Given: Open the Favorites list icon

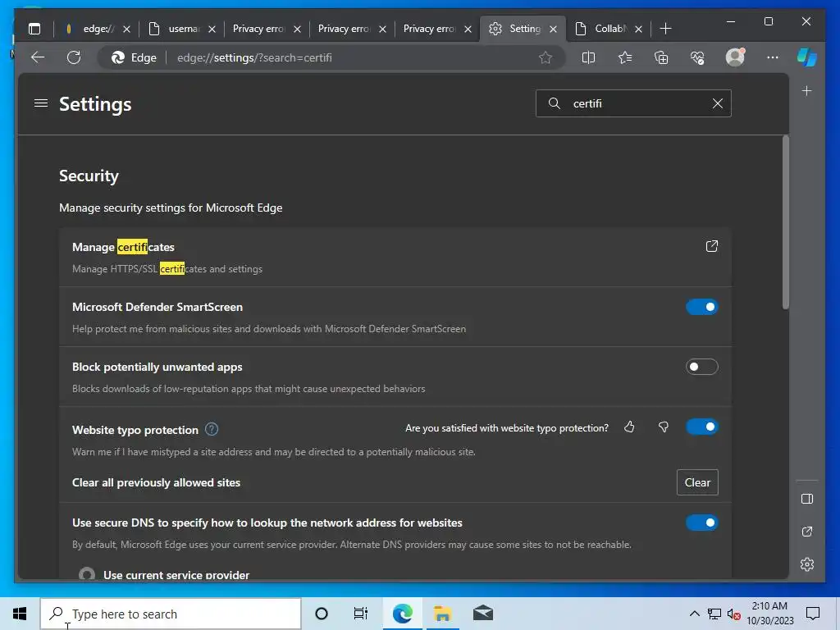Looking at the screenshot, I should click(624, 57).
